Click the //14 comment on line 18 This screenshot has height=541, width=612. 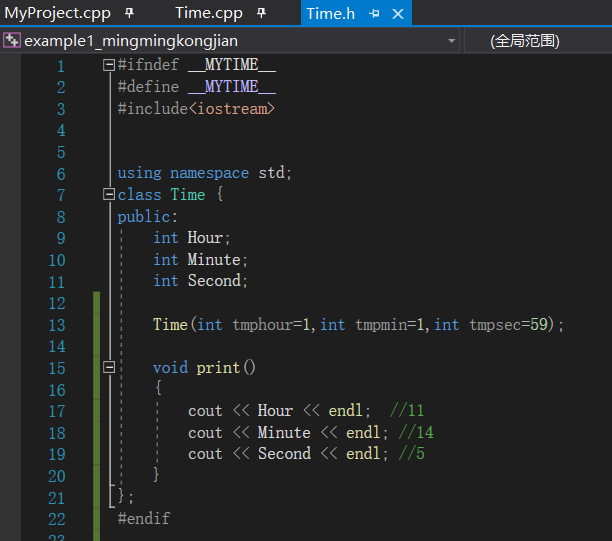(x=416, y=432)
